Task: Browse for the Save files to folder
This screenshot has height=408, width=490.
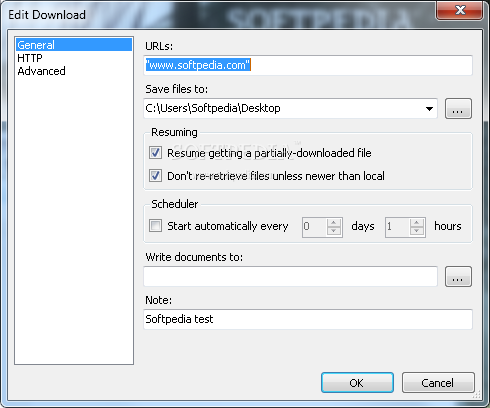Action: [x=458, y=108]
